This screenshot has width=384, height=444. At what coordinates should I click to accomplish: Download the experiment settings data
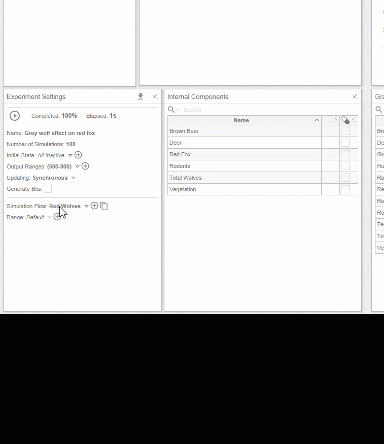[x=140, y=97]
